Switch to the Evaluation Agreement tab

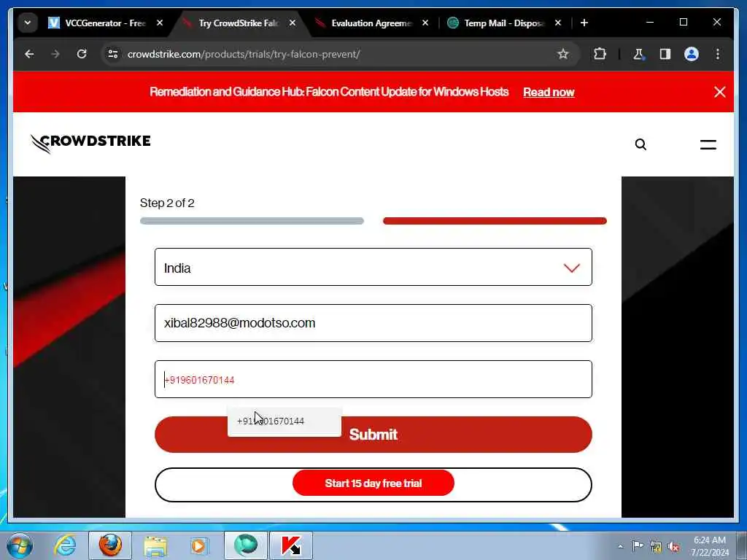pyautogui.click(x=365, y=23)
